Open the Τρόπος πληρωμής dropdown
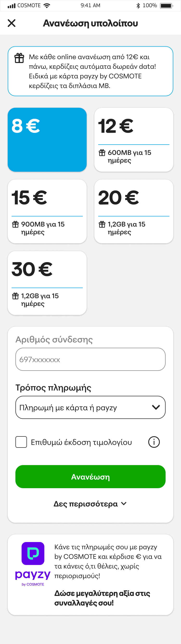181x644 pixels. (x=90, y=407)
